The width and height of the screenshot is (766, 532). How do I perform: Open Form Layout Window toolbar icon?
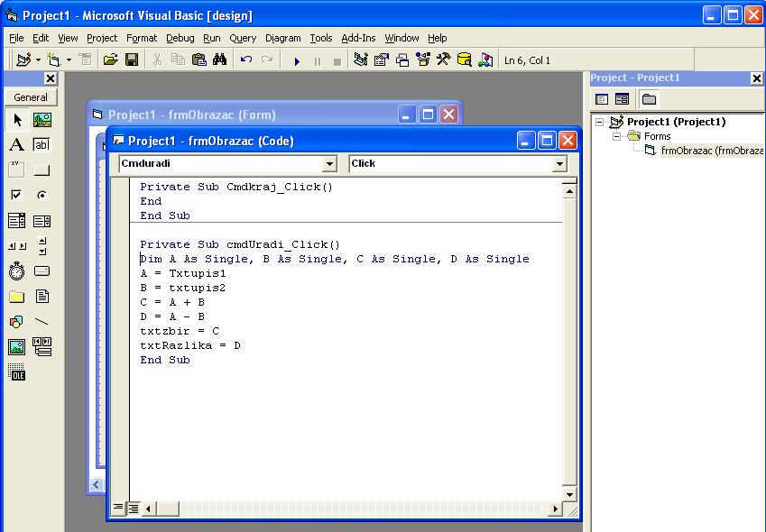(402, 60)
